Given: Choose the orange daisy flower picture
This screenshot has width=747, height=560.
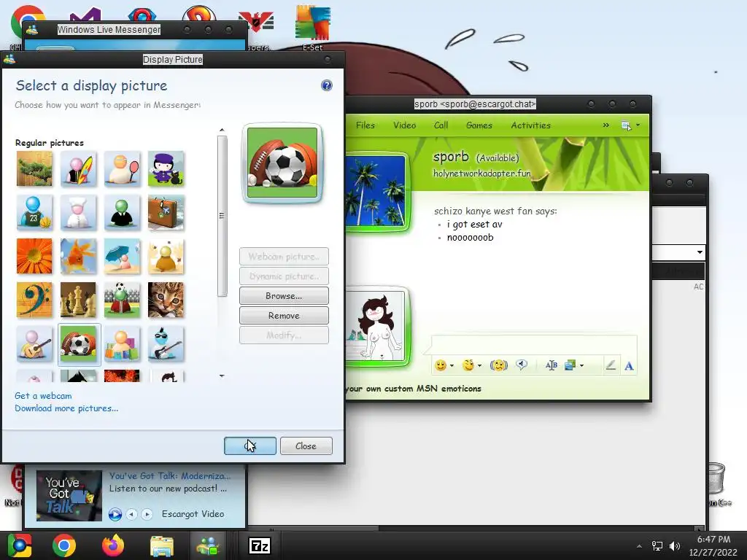Looking at the screenshot, I should [34, 256].
